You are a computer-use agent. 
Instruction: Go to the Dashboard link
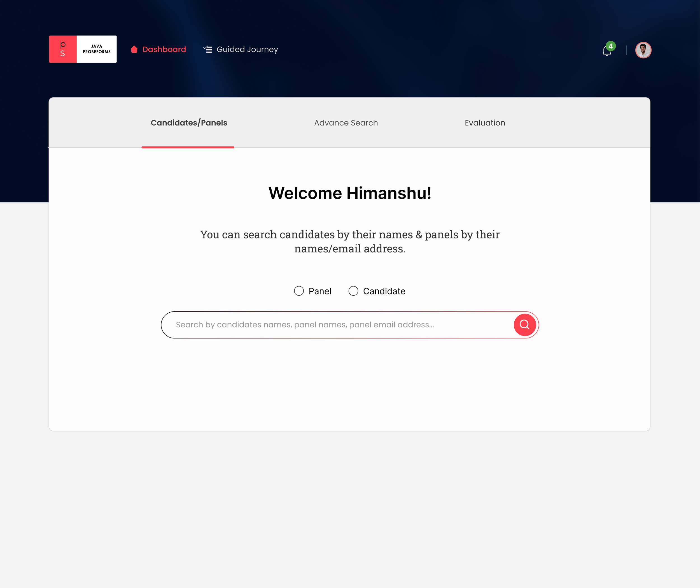164,49
